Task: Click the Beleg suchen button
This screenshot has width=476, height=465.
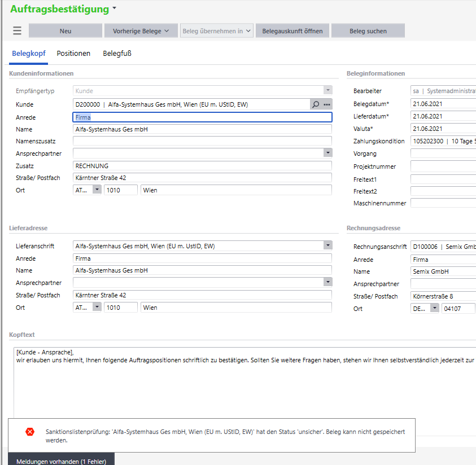Action: pos(368,31)
